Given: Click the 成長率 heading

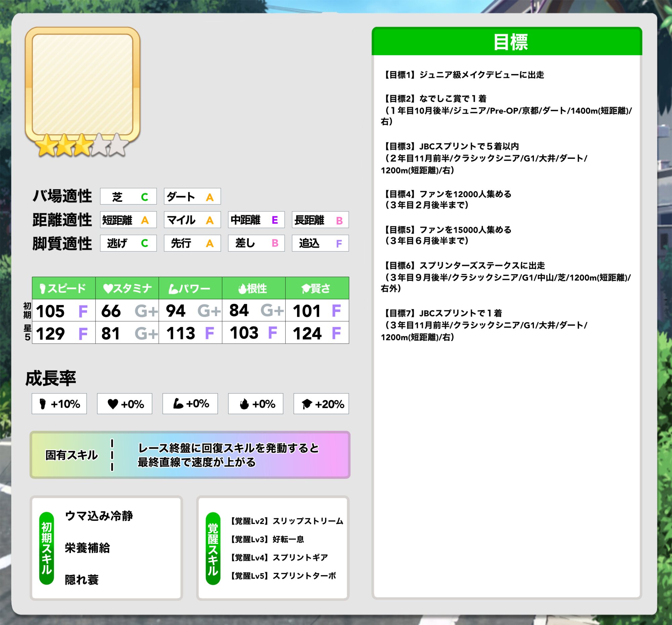Looking at the screenshot, I should click(51, 378).
